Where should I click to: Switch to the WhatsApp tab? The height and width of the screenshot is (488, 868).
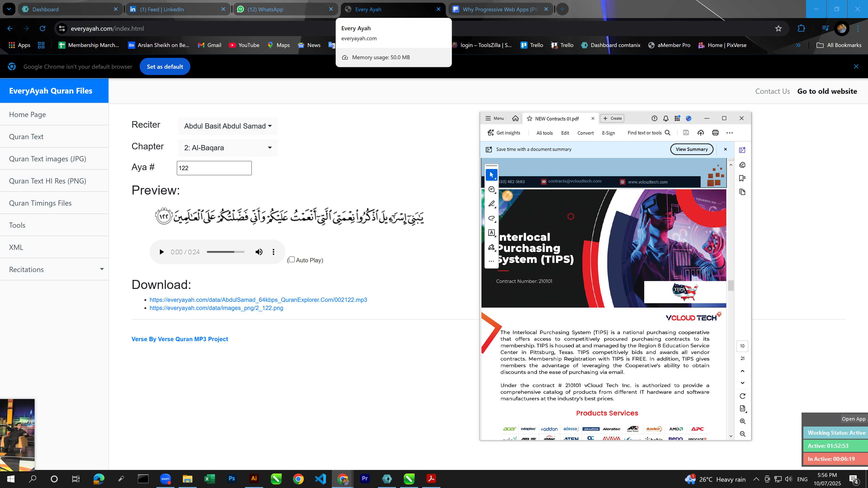pyautogui.click(x=285, y=9)
